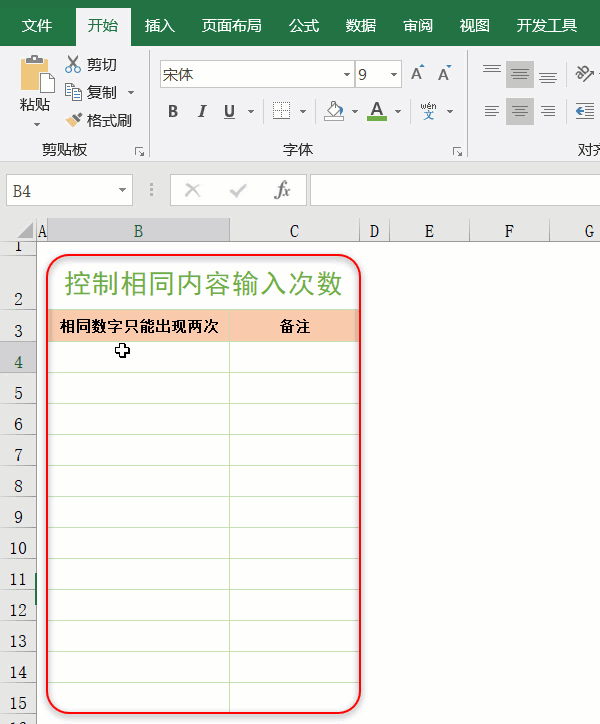Image resolution: width=600 pixels, height=724 pixels.
Task: Switch to 审阅 Review tab
Action: [418, 25]
